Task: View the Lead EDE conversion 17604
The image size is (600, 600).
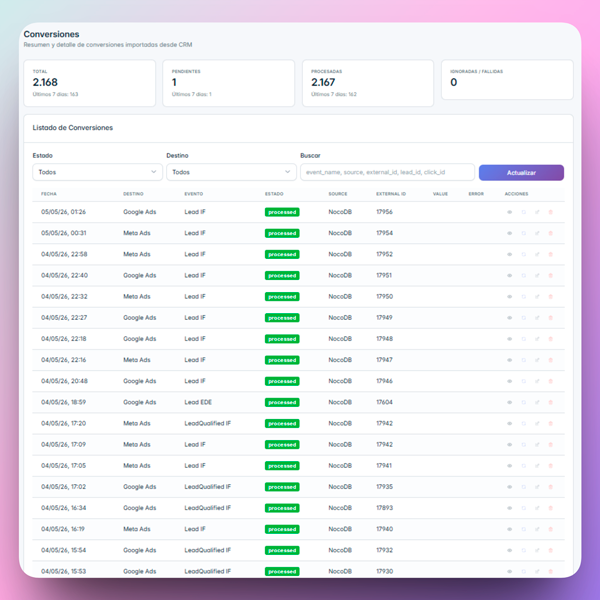Action: pyautogui.click(x=509, y=402)
